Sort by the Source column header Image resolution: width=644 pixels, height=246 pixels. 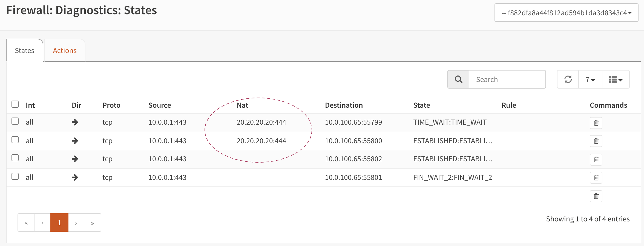coord(160,105)
